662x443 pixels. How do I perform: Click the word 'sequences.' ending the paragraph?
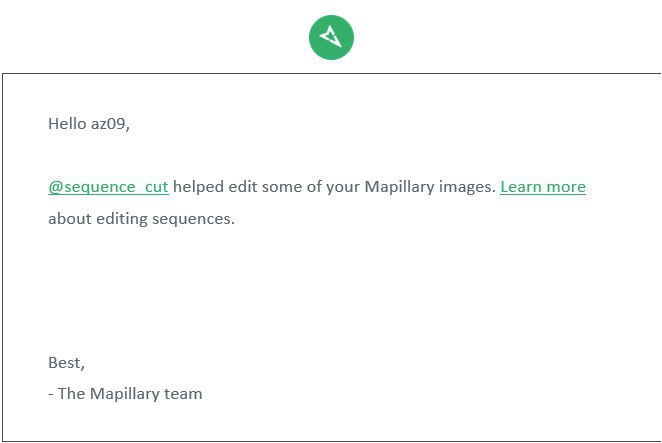193,219
